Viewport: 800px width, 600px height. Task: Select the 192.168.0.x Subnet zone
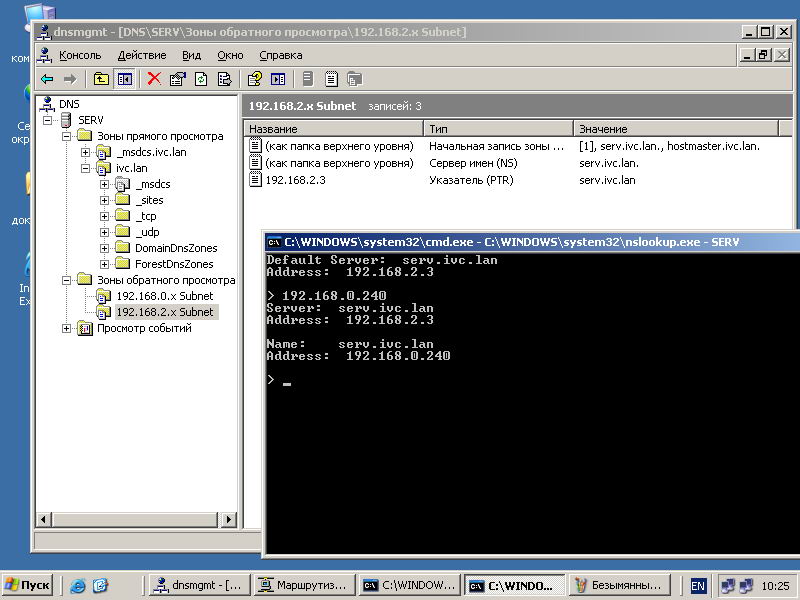click(x=164, y=296)
